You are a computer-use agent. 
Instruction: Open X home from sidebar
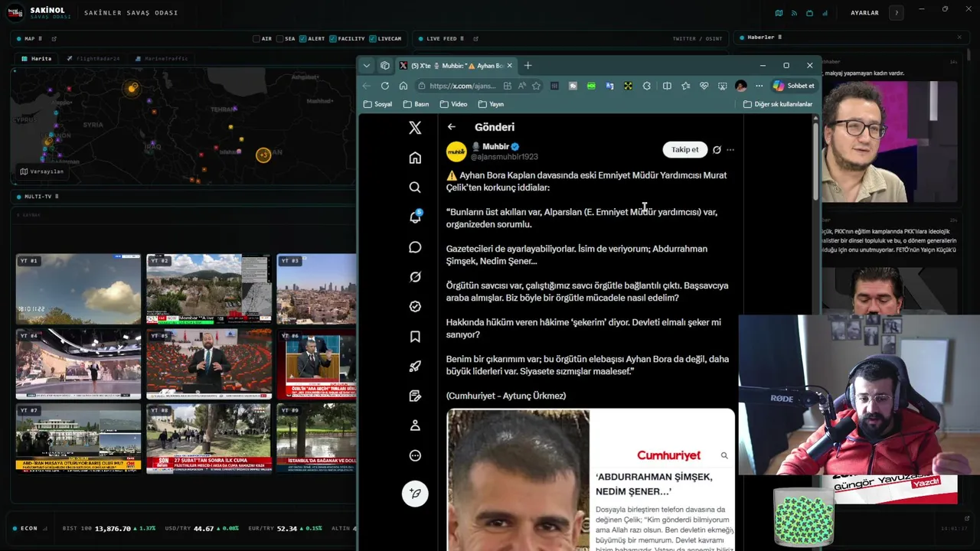tap(415, 158)
